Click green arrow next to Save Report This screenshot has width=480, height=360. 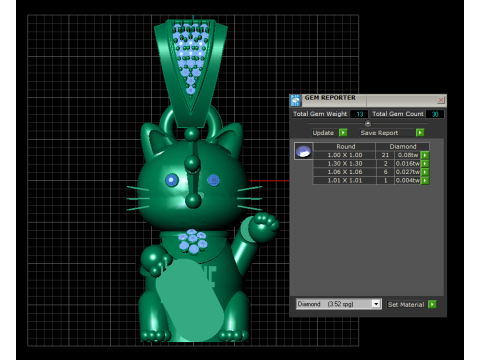click(x=420, y=133)
